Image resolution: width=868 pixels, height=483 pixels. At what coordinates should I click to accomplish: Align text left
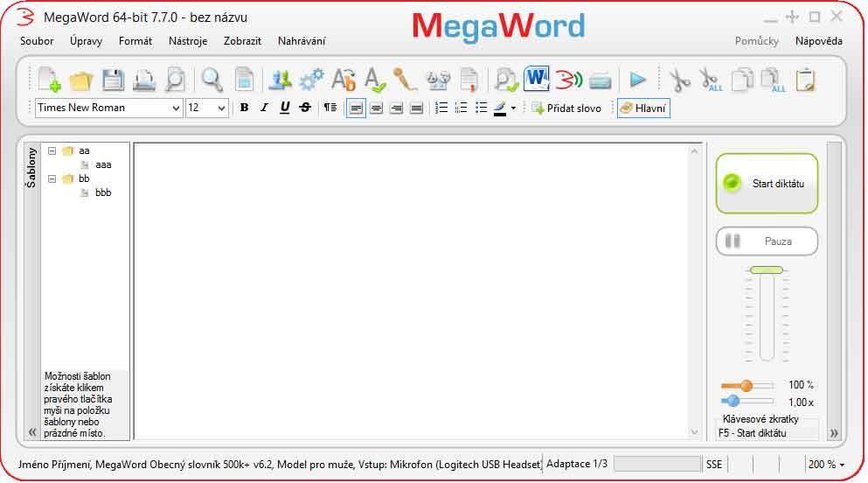tap(356, 108)
